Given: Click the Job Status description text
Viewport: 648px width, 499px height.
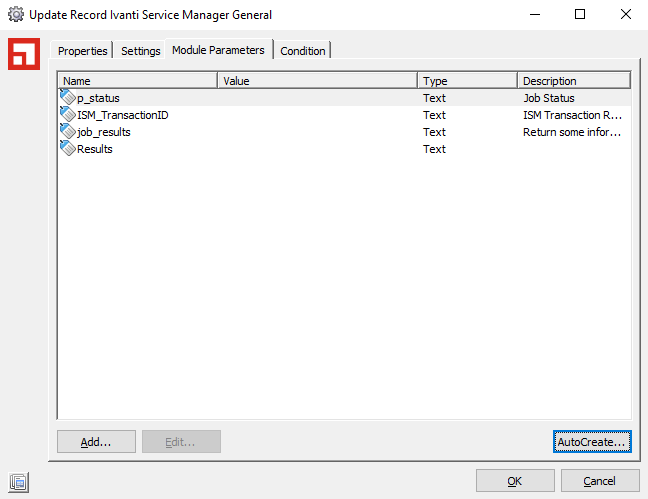Looking at the screenshot, I should [549, 98].
